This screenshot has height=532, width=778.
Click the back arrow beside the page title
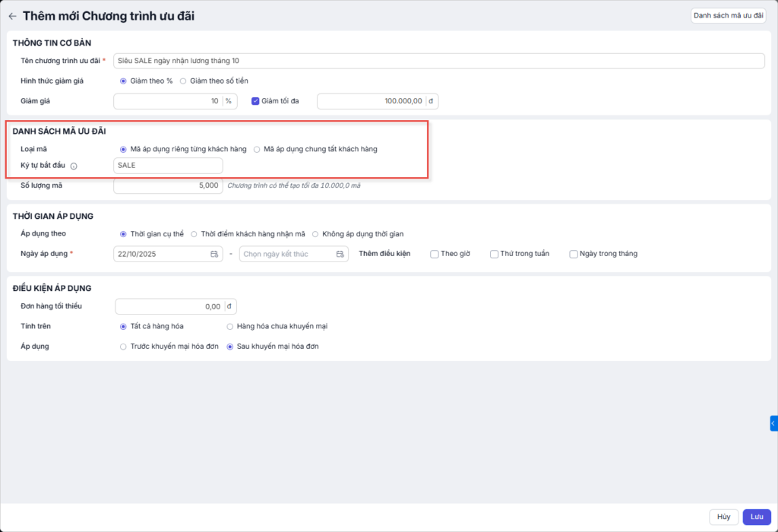(12, 16)
